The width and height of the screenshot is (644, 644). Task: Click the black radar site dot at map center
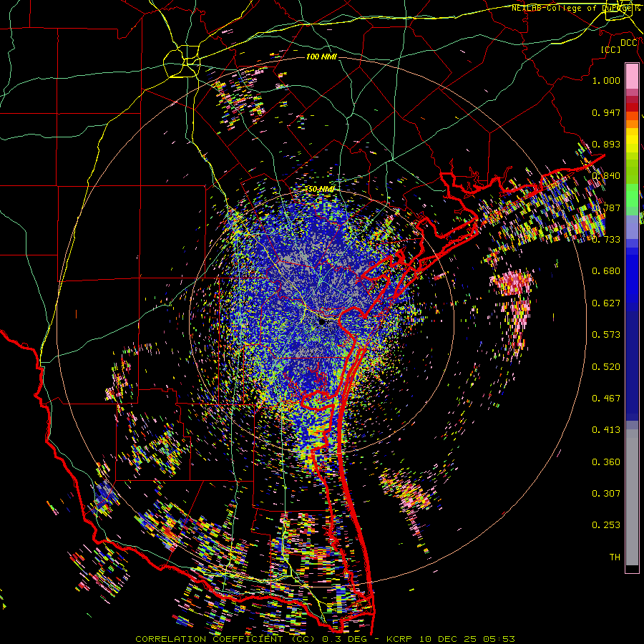[x=321, y=323]
